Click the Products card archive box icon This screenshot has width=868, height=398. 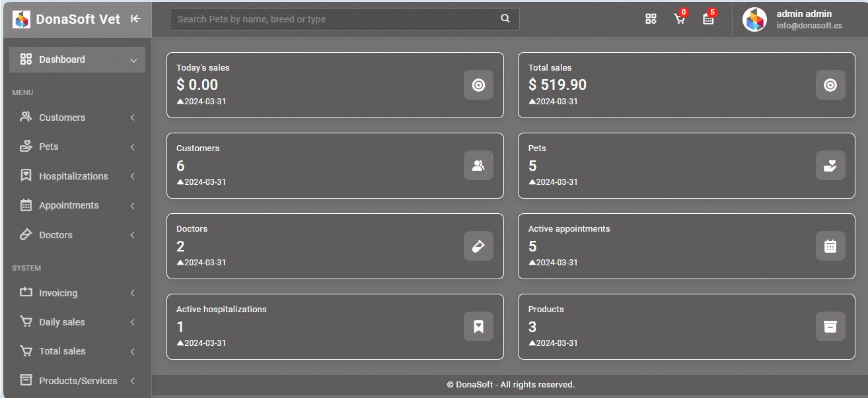pos(830,327)
